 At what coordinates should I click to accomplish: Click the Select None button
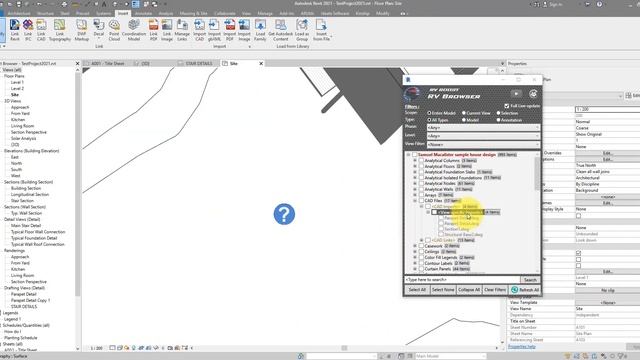(x=443, y=290)
